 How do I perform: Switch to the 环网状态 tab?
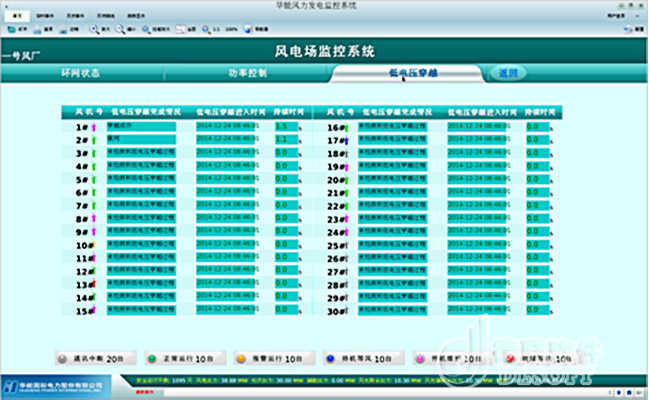point(81,74)
